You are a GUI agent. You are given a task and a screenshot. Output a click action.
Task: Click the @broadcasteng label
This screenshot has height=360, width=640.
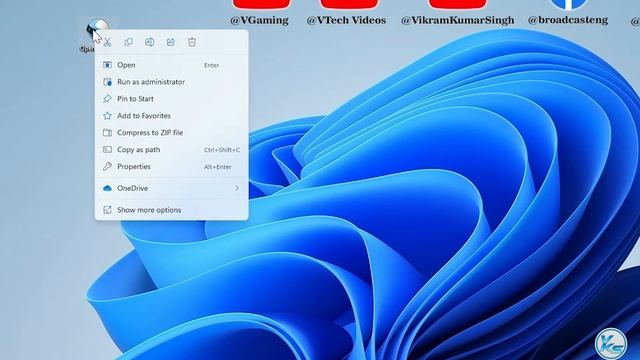(x=568, y=20)
